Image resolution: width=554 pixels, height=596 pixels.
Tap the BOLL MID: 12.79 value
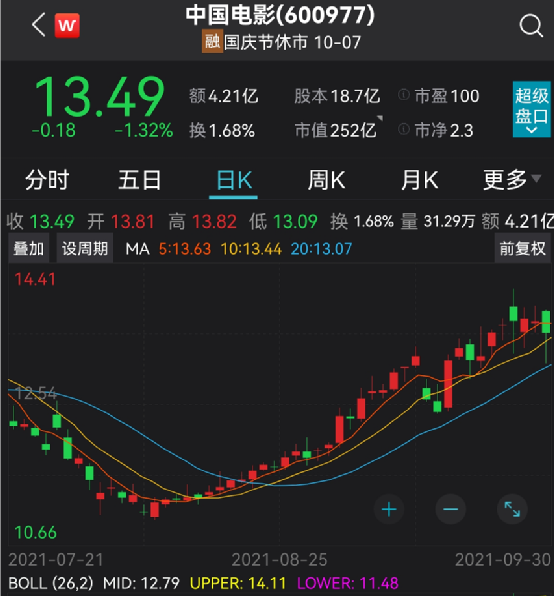click(141, 583)
